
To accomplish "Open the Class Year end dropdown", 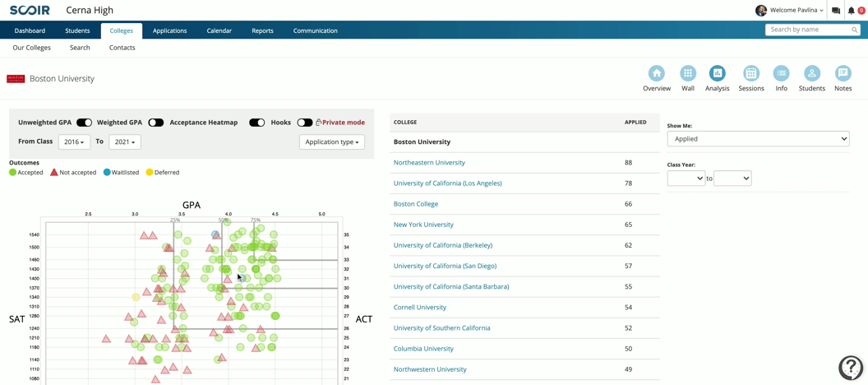I will coord(732,179).
